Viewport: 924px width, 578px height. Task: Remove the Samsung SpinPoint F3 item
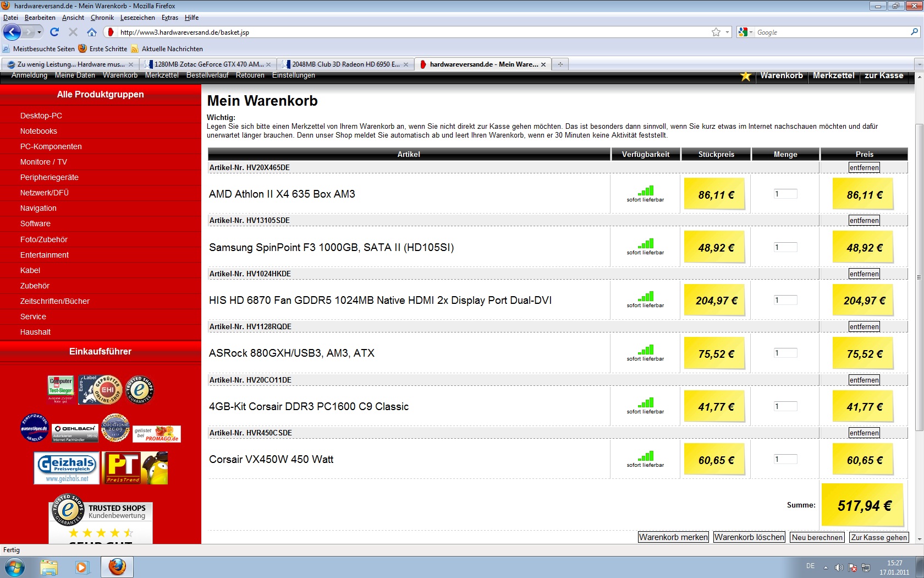tap(864, 221)
